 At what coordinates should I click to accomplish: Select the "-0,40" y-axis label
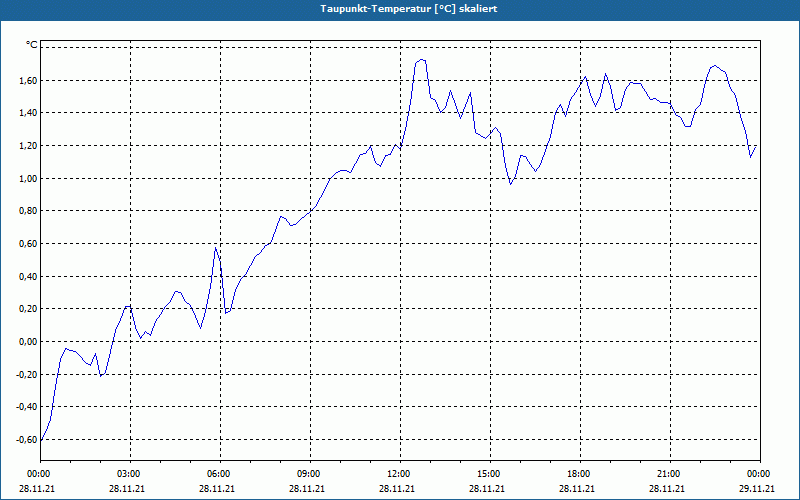click(x=27, y=407)
